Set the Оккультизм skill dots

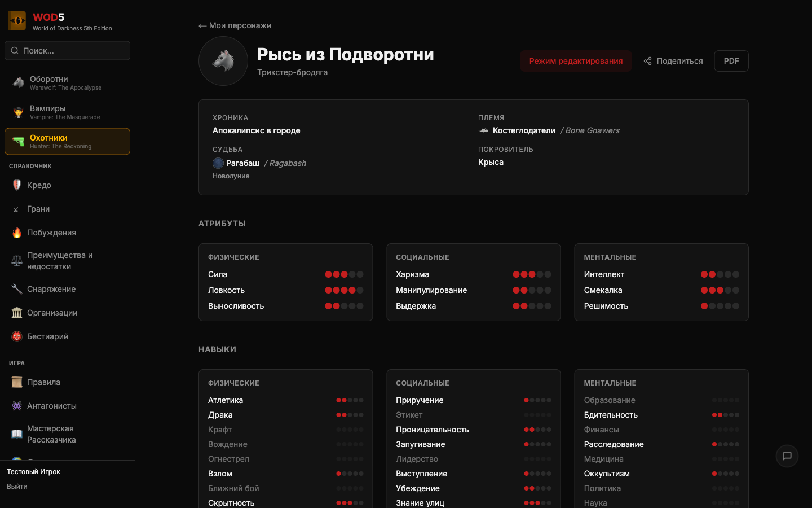[725, 474]
